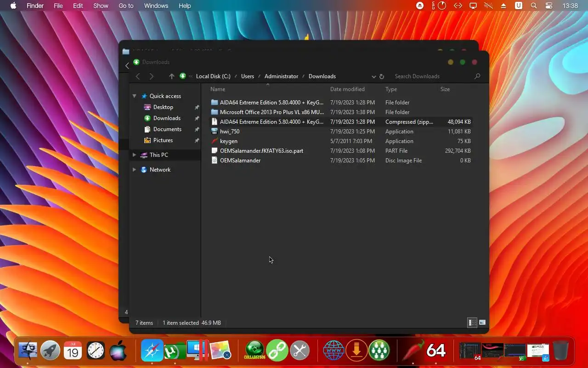Open address bar history dropdown chevron

coord(374,76)
